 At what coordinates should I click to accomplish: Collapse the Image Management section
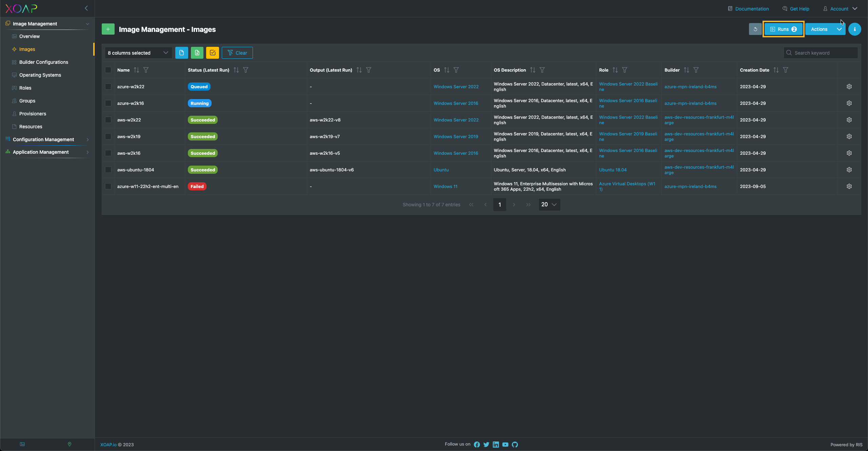click(47, 24)
